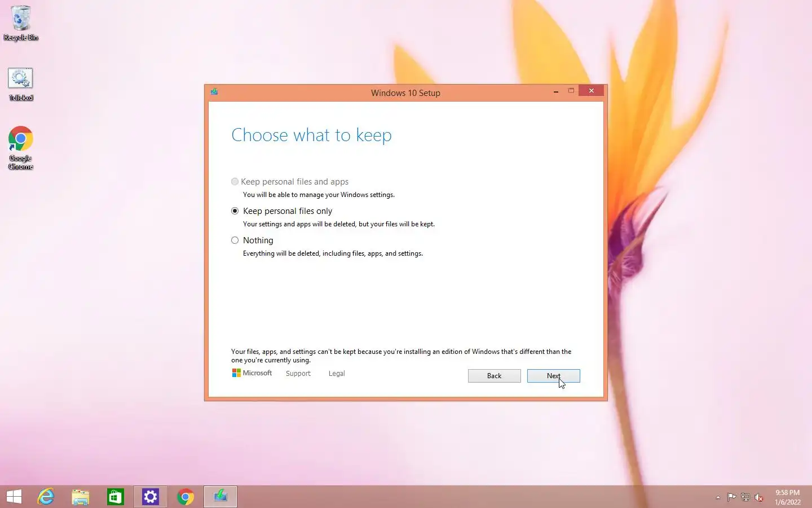Image resolution: width=812 pixels, height=508 pixels.
Task: Select the Nothing radio button
Action: click(x=235, y=240)
